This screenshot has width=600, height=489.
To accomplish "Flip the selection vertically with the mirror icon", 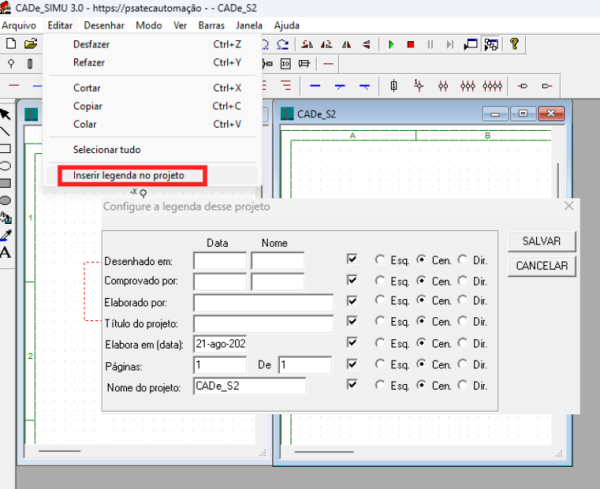I will coord(366,45).
